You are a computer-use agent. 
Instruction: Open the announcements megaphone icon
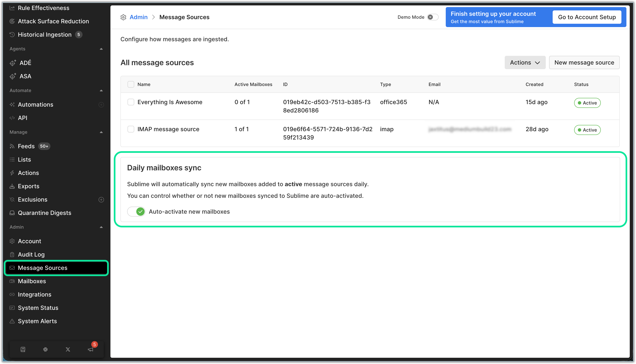(x=90, y=349)
